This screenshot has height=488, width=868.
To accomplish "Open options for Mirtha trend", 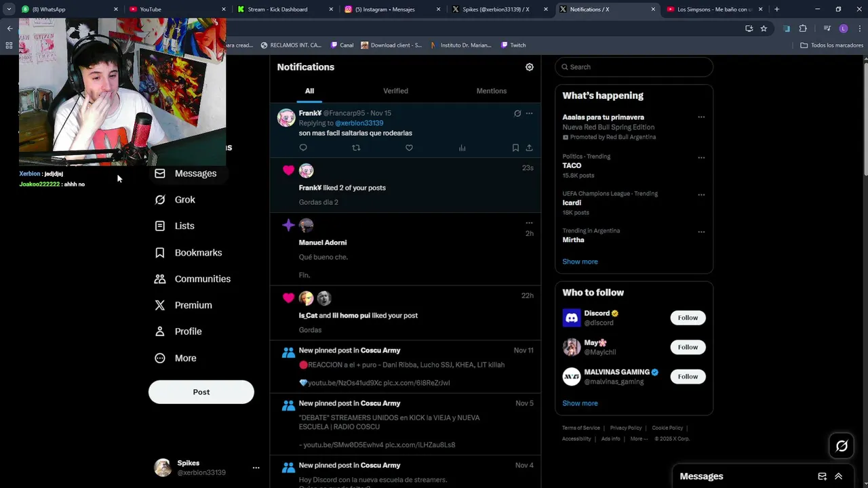I will click(701, 232).
